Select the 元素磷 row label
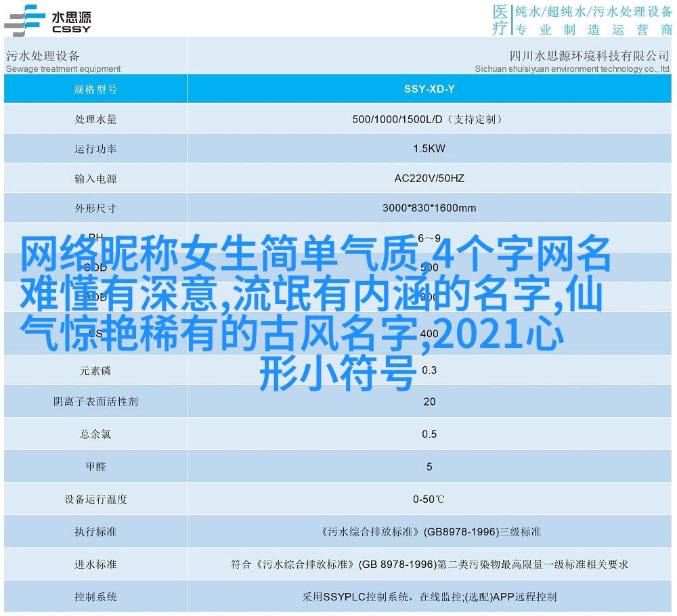Image resolution: width=677 pixels, height=616 pixels. point(95,371)
